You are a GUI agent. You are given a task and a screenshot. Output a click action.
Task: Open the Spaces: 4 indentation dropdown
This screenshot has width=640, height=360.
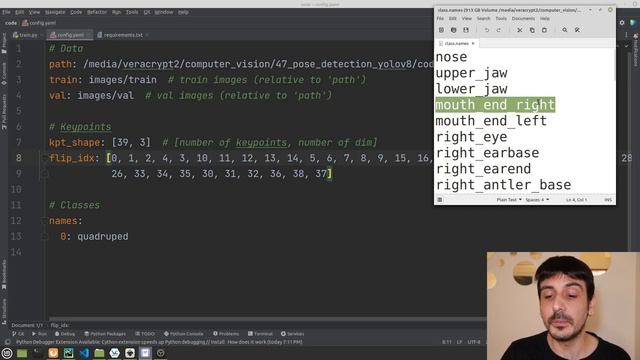537,200
